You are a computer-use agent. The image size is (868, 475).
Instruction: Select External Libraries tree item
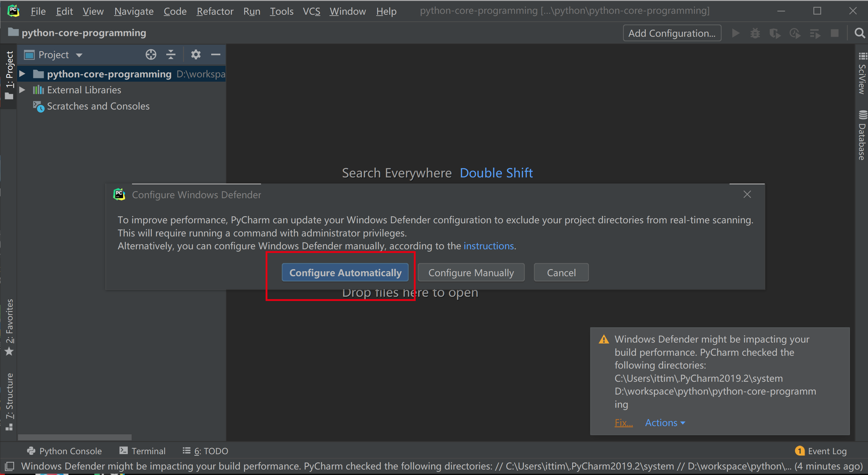[x=84, y=90]
